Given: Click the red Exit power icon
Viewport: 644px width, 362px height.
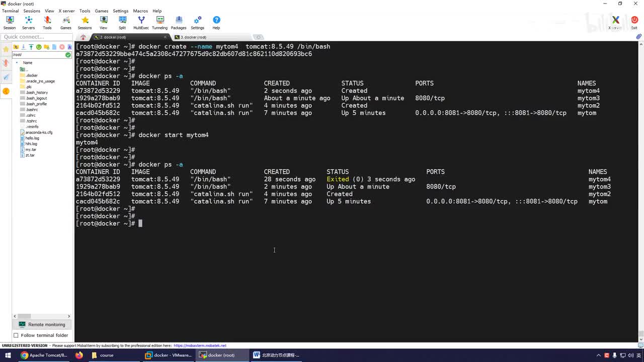Looking at the screenshot, I should tap(634, 23).
